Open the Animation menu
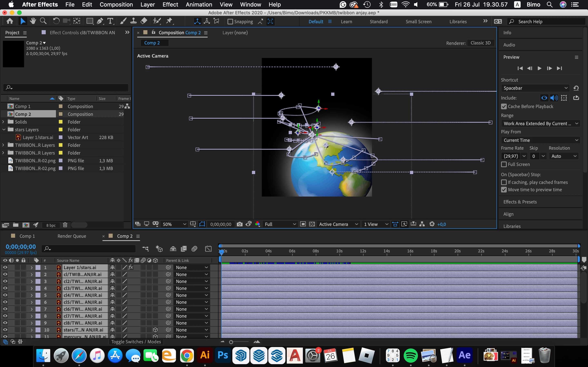The width and height of the screenshot is (588, 367). (x=199, y=5)
